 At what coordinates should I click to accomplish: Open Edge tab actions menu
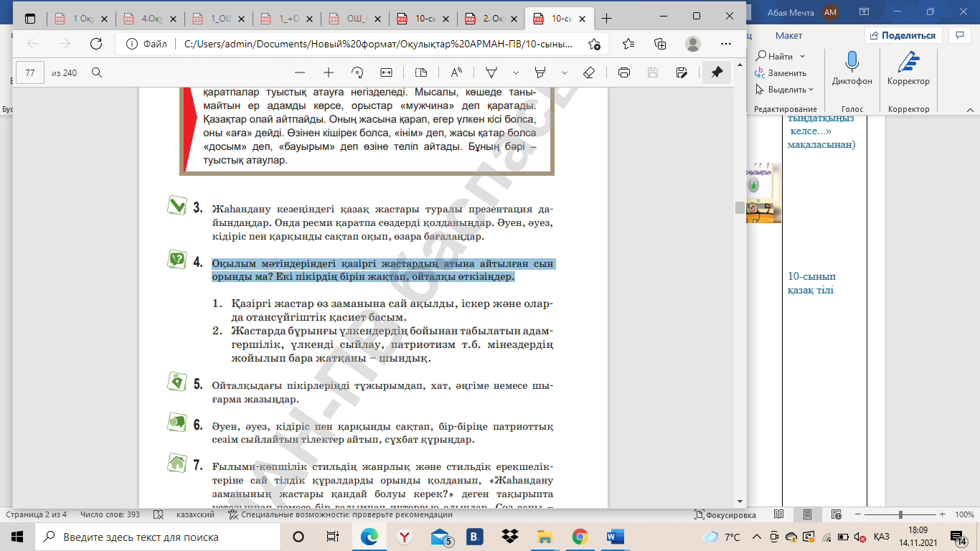(x=30, y=18)
